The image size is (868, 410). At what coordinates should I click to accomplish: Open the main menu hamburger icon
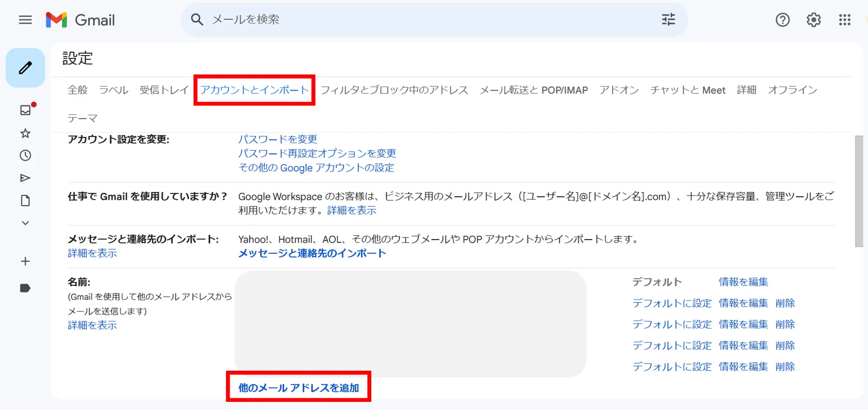point(25,20)
